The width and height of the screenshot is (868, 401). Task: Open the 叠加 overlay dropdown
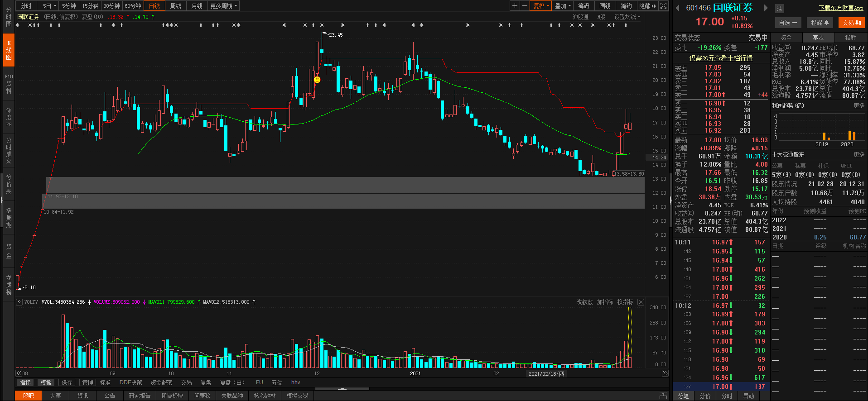point(563,6)
